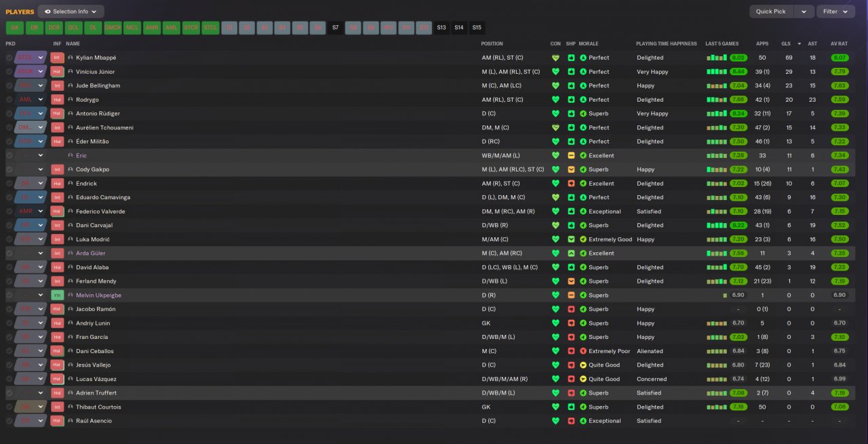Toggle the picked checkmark for Rodrygo
The width and height of the screenshot is (868, 444).
(9, 100)
